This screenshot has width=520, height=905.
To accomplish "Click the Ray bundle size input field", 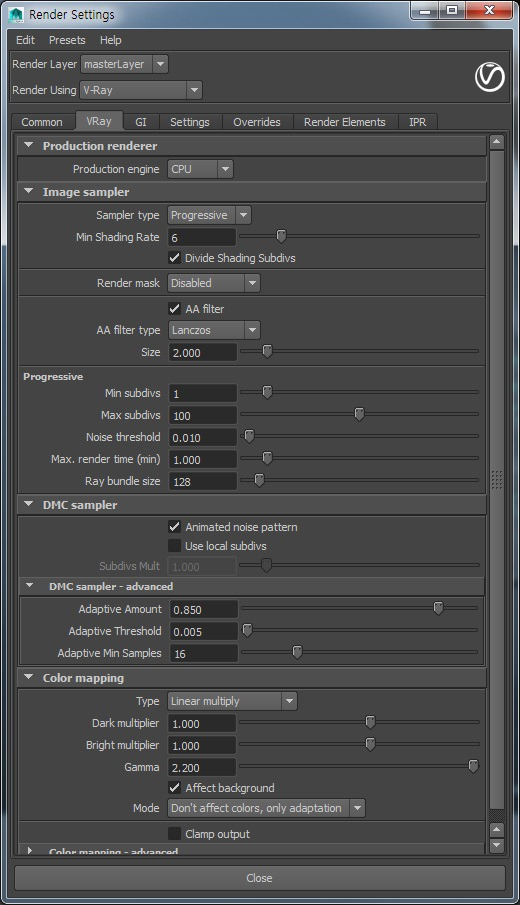I will coord(203,481).
